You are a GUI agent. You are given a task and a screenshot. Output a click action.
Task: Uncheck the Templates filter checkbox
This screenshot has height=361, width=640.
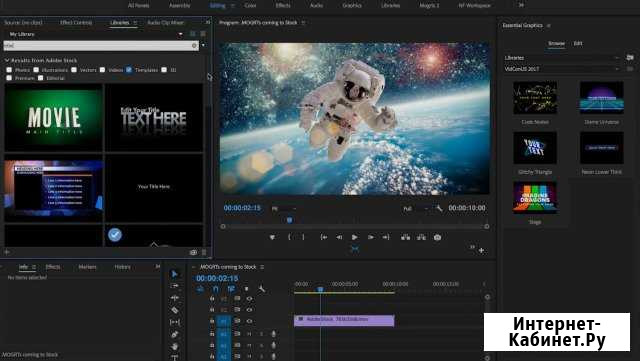click(x=129, y=70)
